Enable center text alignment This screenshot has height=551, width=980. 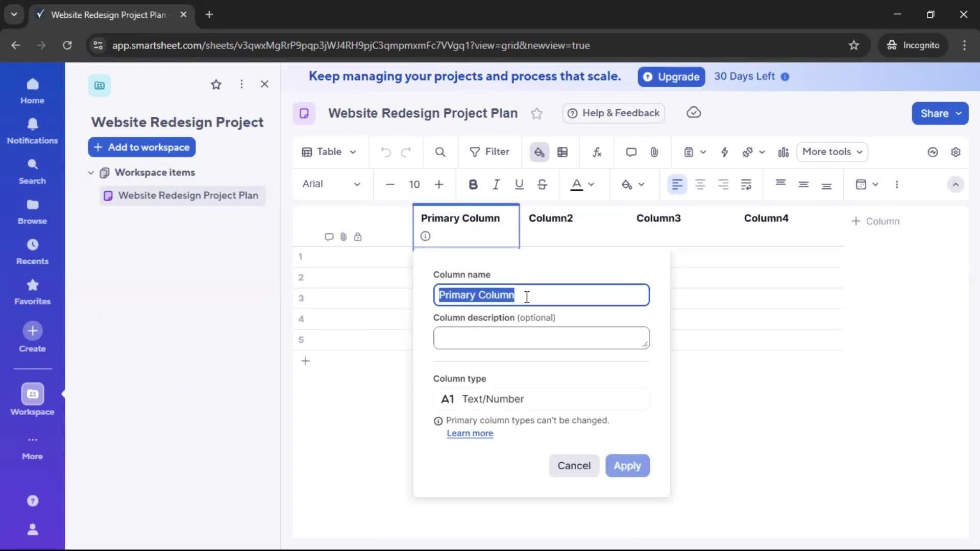(701, 184)
